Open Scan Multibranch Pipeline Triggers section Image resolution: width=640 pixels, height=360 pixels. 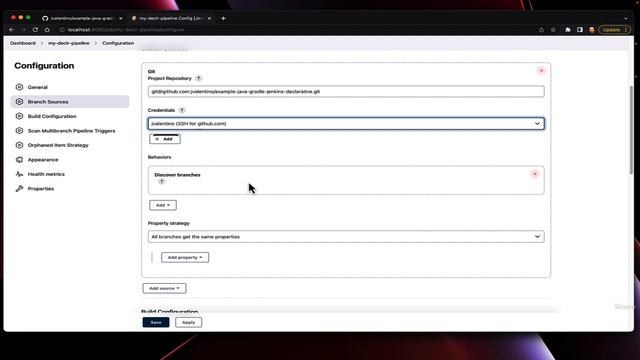coord(71,131)
